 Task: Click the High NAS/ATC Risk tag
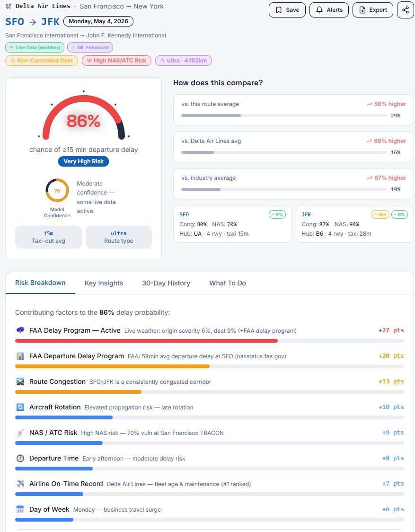[x=116, y=61]
